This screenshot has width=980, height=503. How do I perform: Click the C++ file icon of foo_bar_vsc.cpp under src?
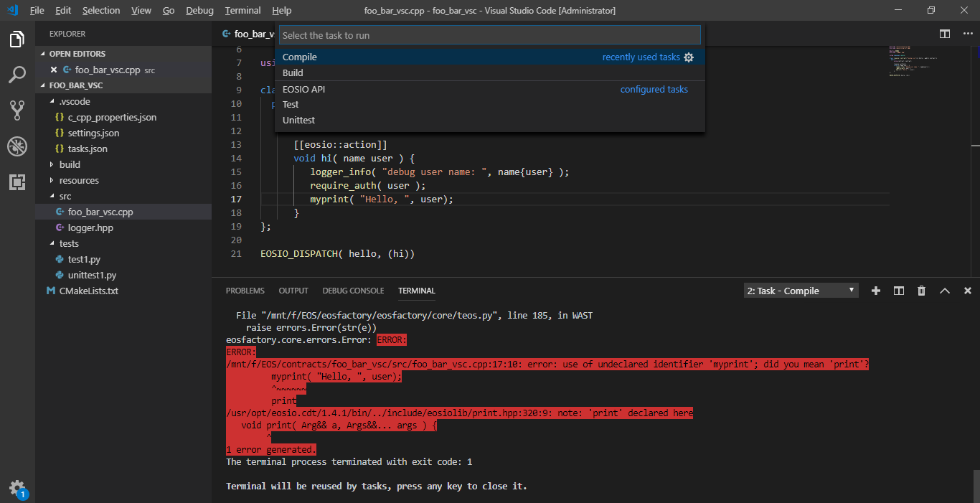(x=60, y=212)
